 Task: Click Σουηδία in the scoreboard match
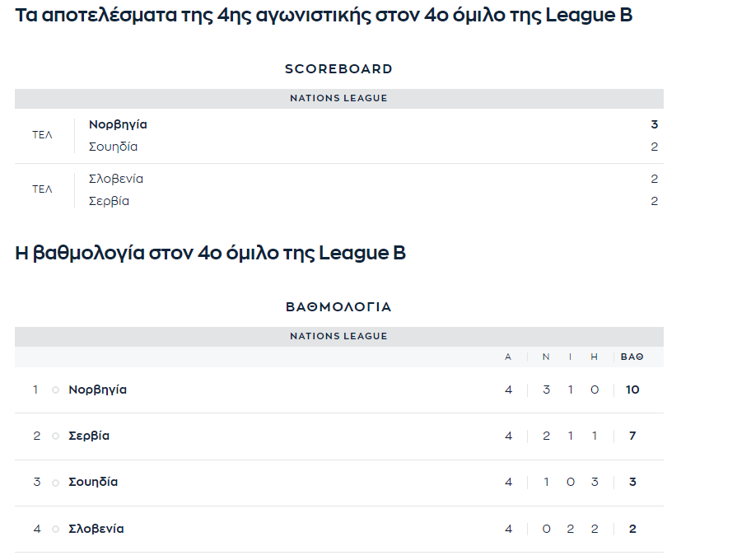pos(113,147)
